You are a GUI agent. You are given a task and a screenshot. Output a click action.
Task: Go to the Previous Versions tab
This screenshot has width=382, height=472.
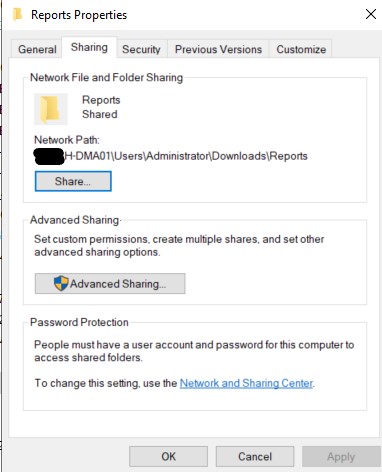pos(218,49)
